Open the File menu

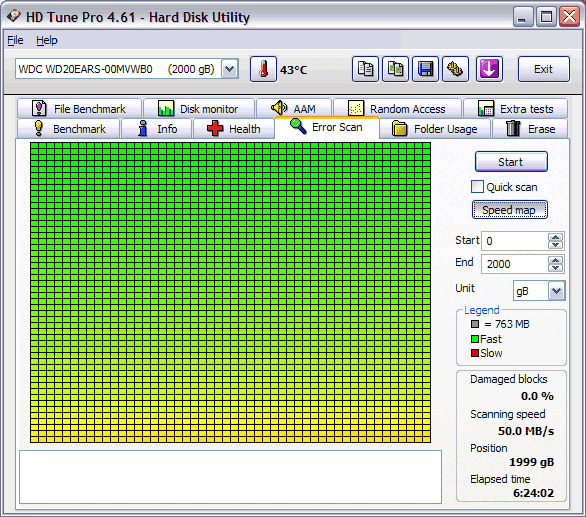(x=15, y=40)
